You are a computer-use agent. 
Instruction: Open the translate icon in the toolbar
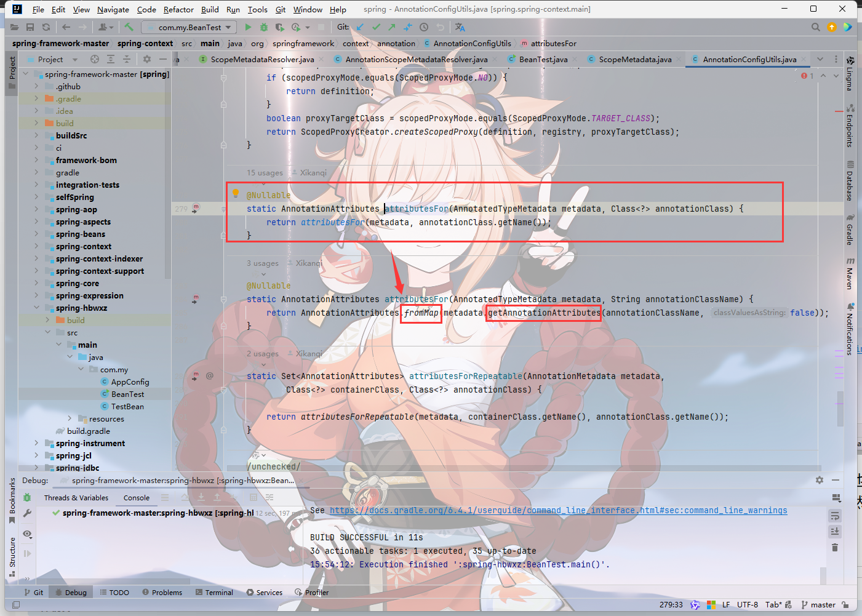(x=460, y=27)
